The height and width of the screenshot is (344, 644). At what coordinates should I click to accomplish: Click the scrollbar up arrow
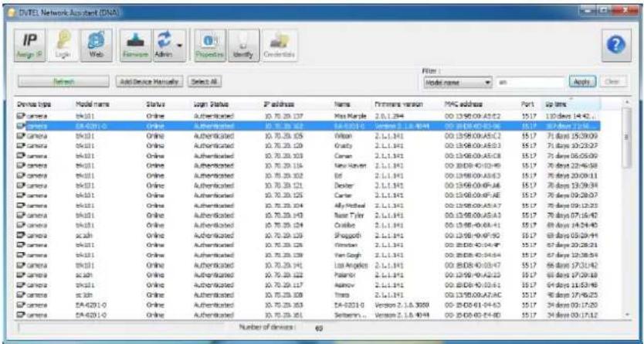(x=626, y=103)
